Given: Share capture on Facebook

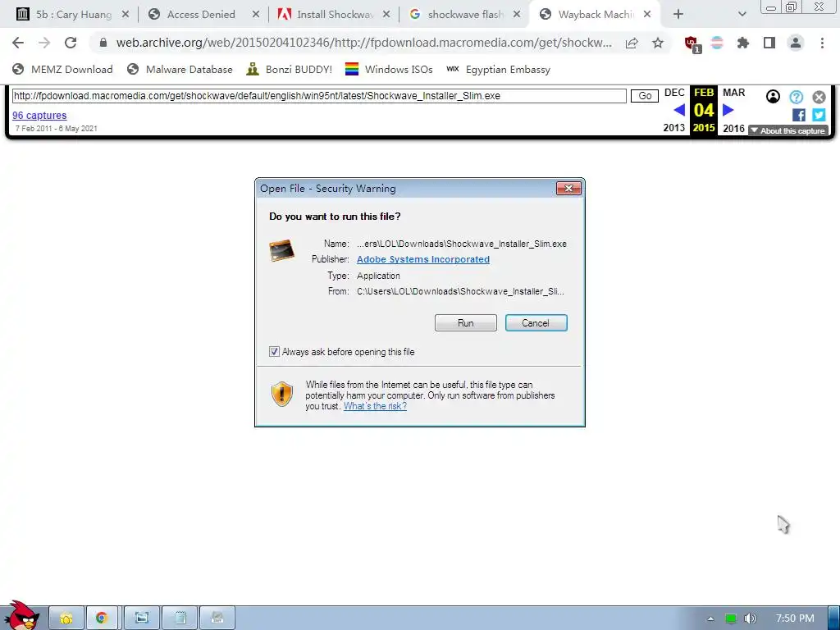Looking at the screenshot, I should 798,115.
